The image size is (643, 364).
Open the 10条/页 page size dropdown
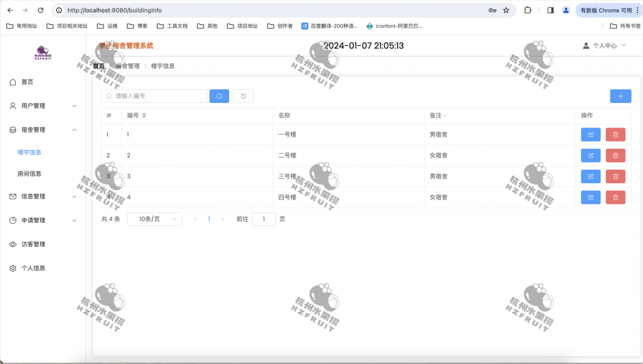154,218
